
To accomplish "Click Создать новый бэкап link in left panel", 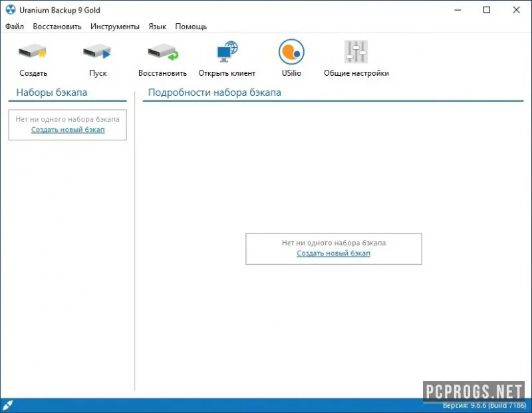I will tap(68, 130).
